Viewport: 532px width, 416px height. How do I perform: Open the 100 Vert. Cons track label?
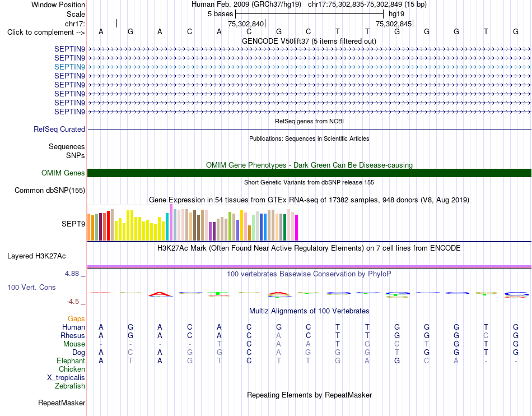click(31, 287)
